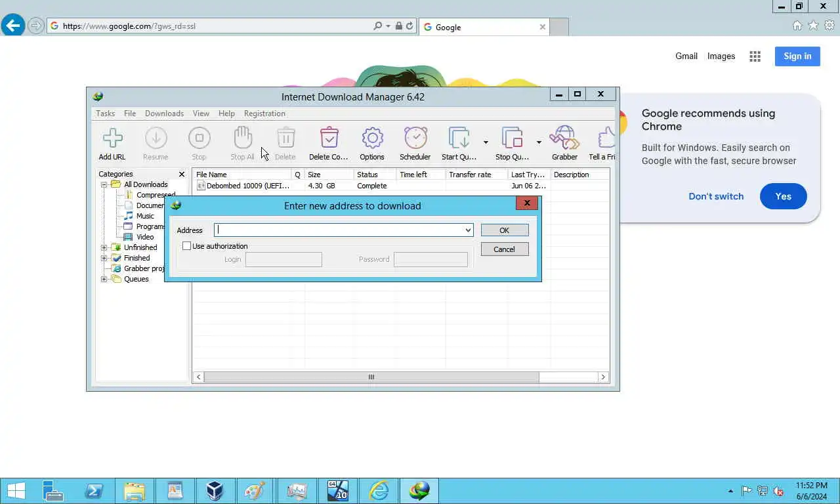Image resolution: width=840 pixels, height=504 pixels.
Task: Close the Google browser tab
Action: [x=542, y=27]
